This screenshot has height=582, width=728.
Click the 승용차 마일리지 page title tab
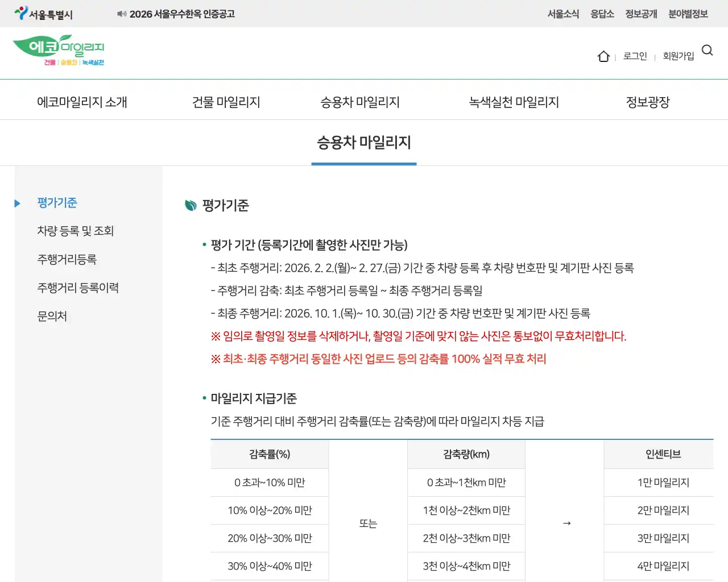tap(364, 142)
